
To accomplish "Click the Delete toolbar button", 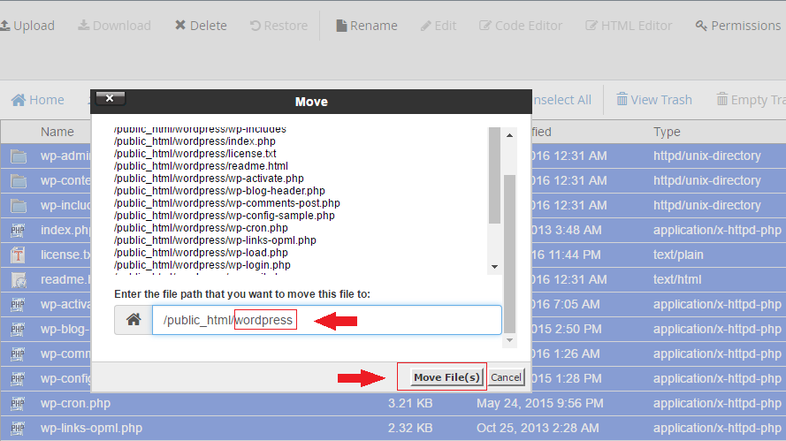I will click(x=200, y=25).
